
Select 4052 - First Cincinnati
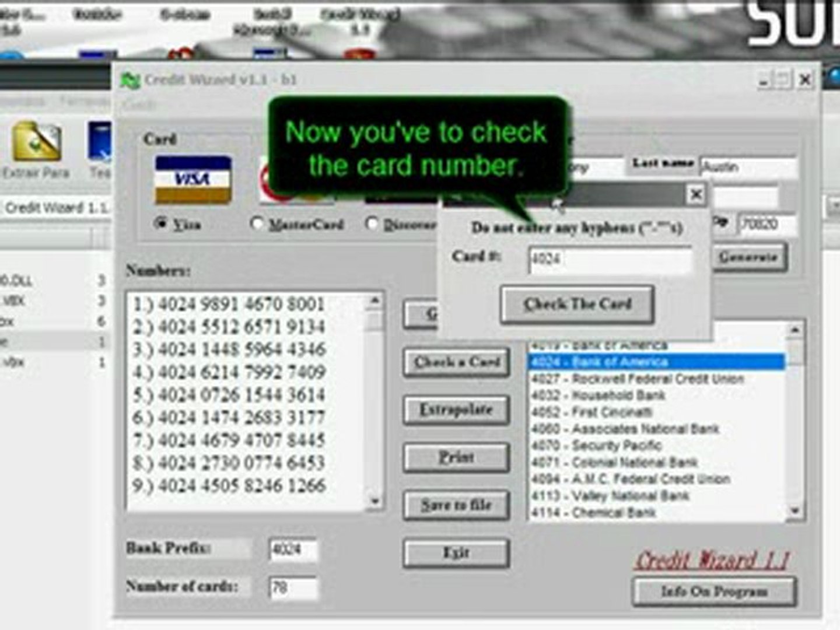point(656,412)
